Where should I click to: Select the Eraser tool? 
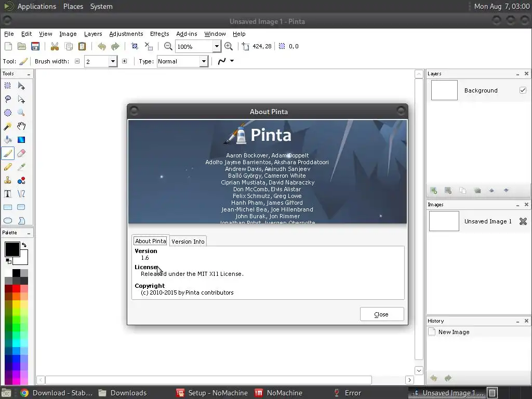click(21, 153)
